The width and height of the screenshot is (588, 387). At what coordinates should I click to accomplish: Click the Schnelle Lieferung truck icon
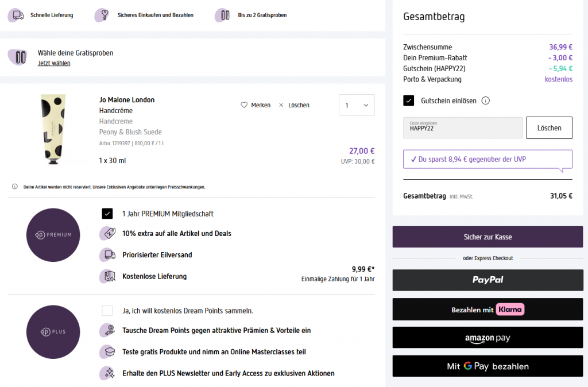click(x=18, y=16)
